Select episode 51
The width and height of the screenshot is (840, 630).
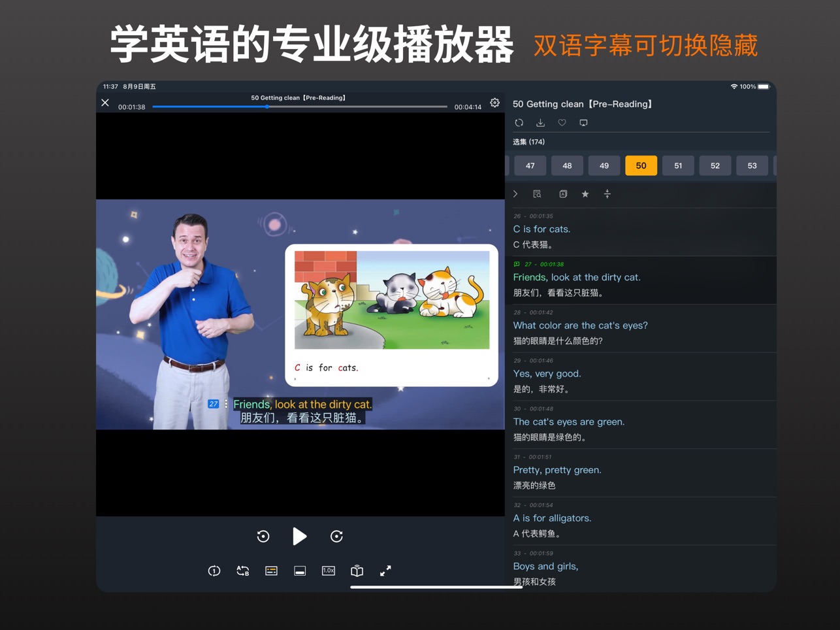[678, 166]
